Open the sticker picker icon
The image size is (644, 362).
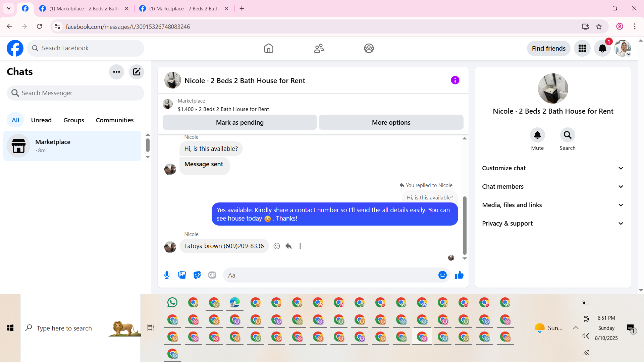click(197, 275)
